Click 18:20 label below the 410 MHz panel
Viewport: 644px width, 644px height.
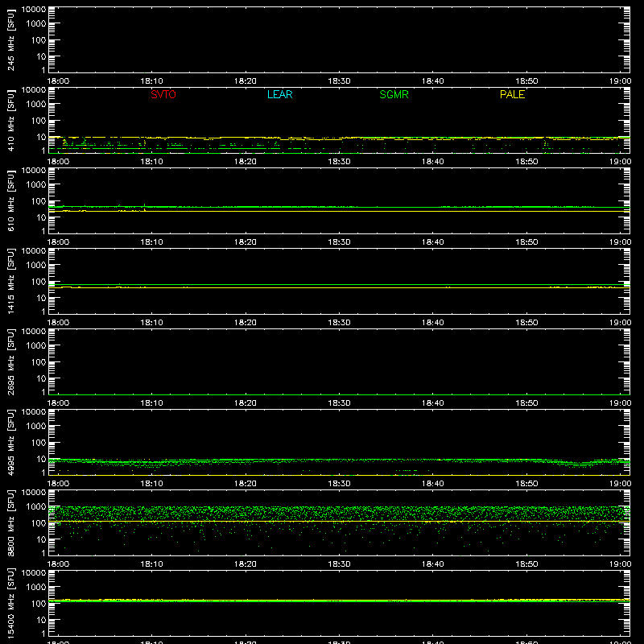pyautogui.click(x=246, y=162)
